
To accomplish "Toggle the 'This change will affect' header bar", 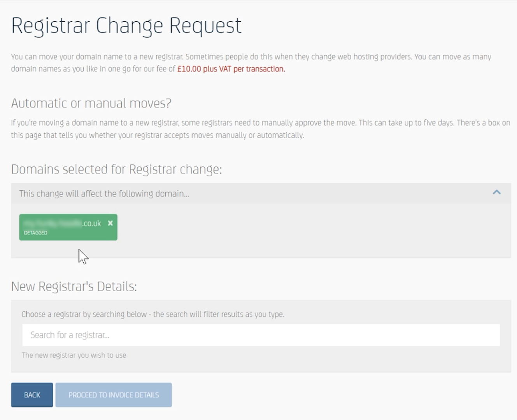I will (x=261, y=194).
